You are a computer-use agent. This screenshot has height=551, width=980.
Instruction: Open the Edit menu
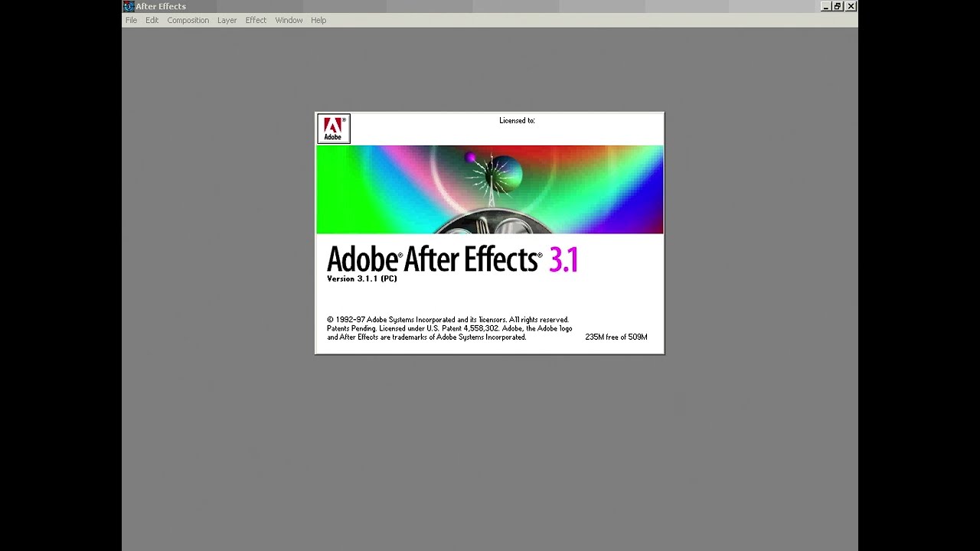coord(152,21)
